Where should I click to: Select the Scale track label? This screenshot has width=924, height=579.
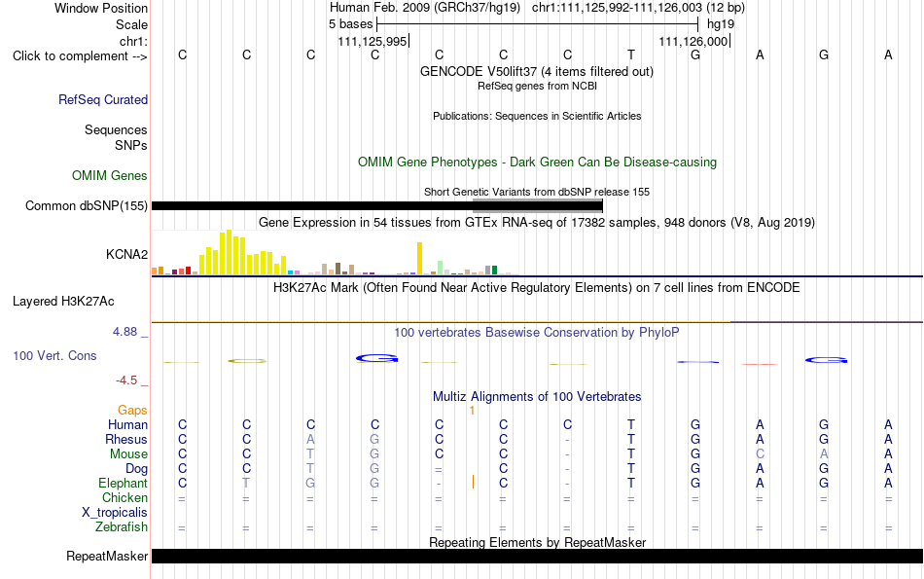click(x=131, y=24)
